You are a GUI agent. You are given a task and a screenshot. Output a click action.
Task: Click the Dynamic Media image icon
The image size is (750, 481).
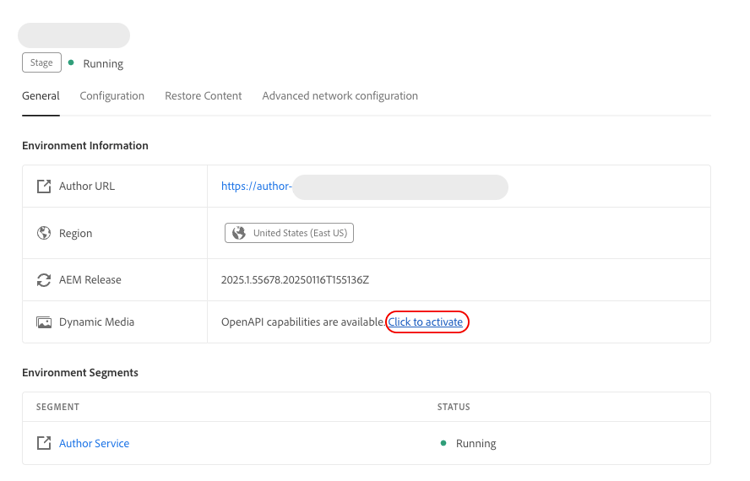click(x=44, y=322)
